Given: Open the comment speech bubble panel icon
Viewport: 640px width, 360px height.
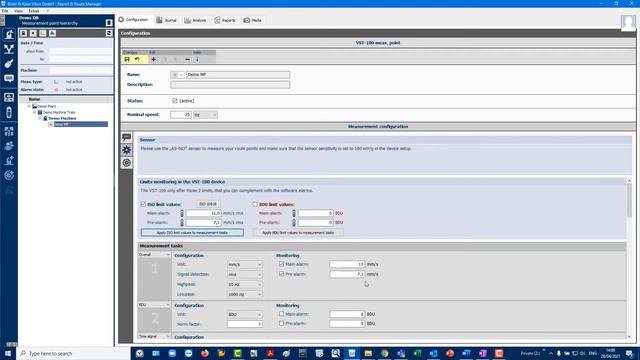Looking at the screenshot, I should pos(127,137).
